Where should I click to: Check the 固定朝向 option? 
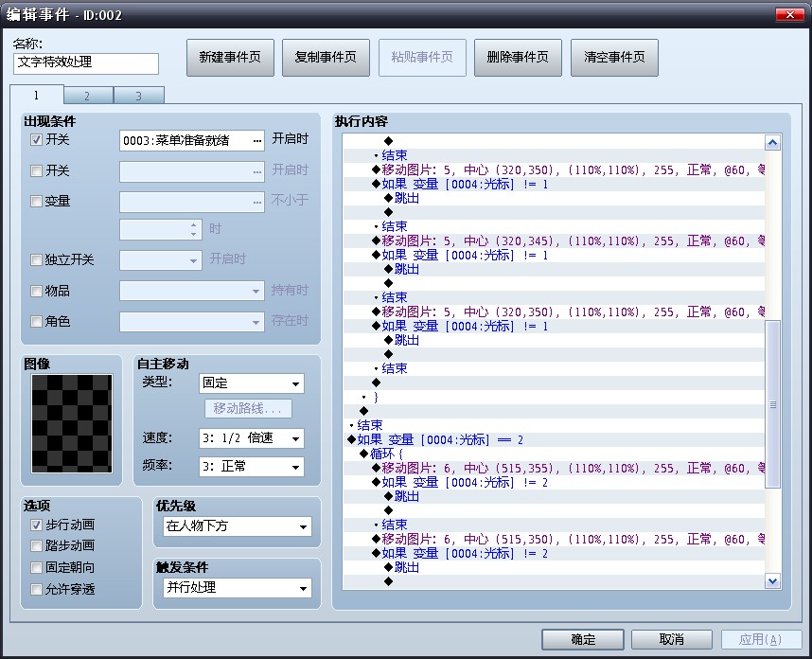tap(36, 568)
